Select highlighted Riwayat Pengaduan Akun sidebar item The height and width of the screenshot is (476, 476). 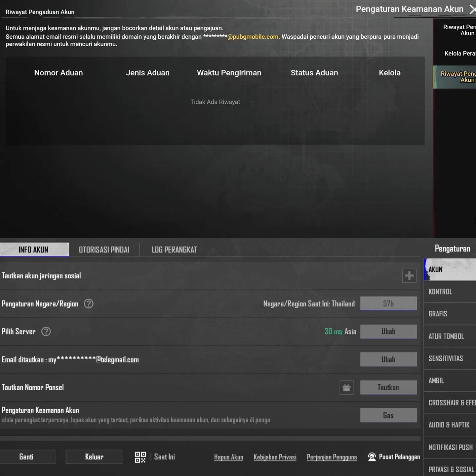455,77
